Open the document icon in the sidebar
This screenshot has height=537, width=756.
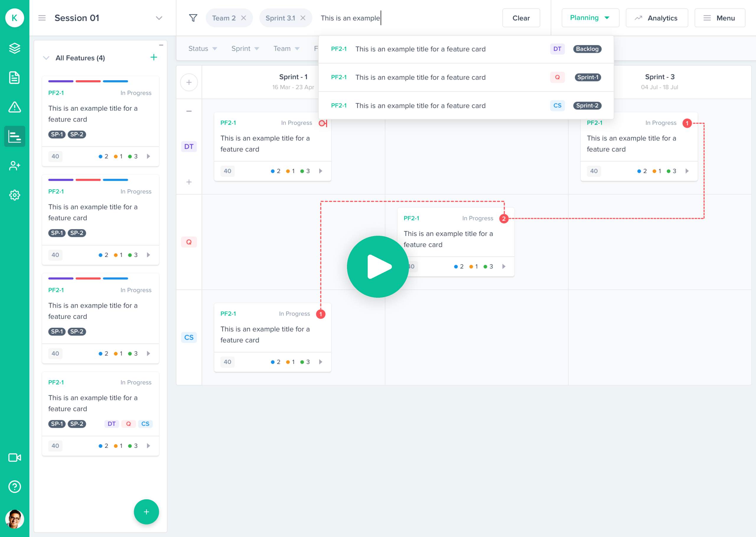point(14,78)
